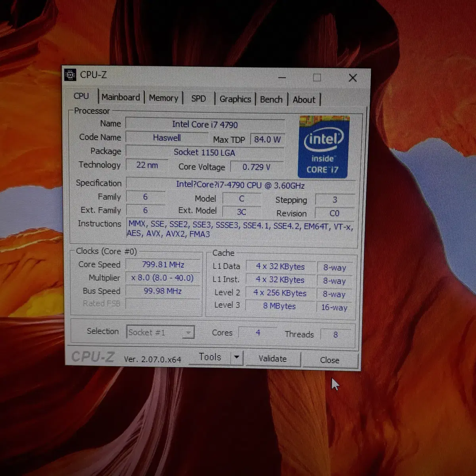Click the Level 3 cache value 8 MBytes
The width and height of the screenshot is (476, 476).
pyautogui.click(x=280, y=306)
